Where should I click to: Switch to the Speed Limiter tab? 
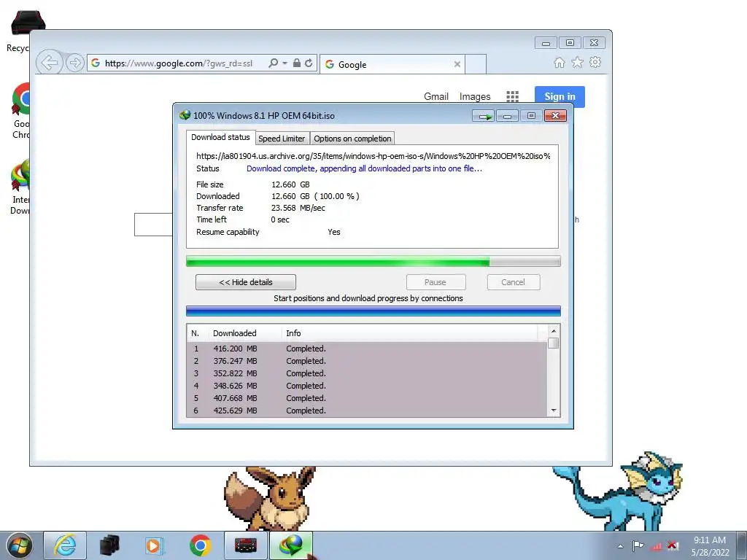tap(282, 139)
